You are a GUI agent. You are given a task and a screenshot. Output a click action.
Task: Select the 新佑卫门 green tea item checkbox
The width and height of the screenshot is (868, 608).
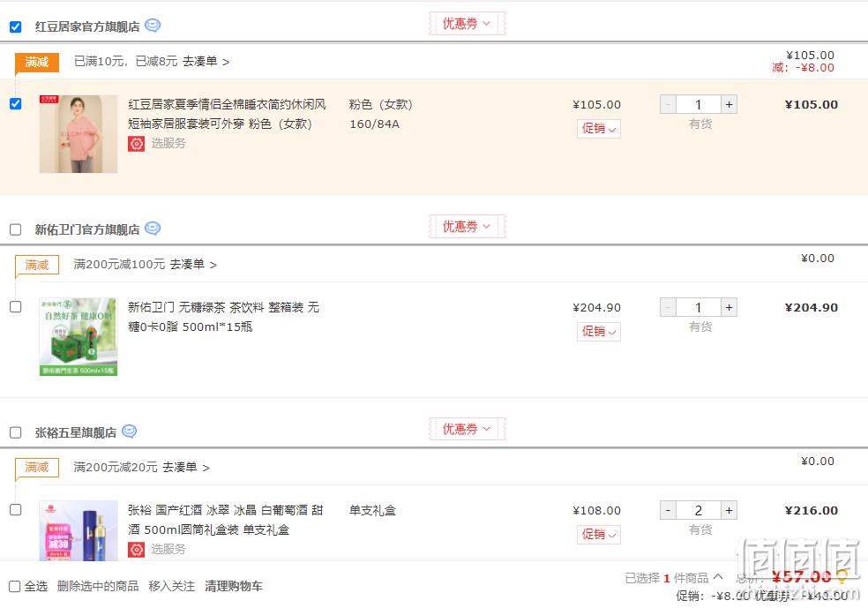pyautogui.click(x=16, y=307)
